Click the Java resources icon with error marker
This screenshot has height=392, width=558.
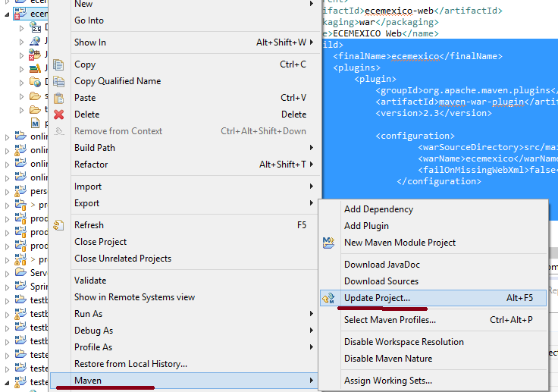pos(35,55)
